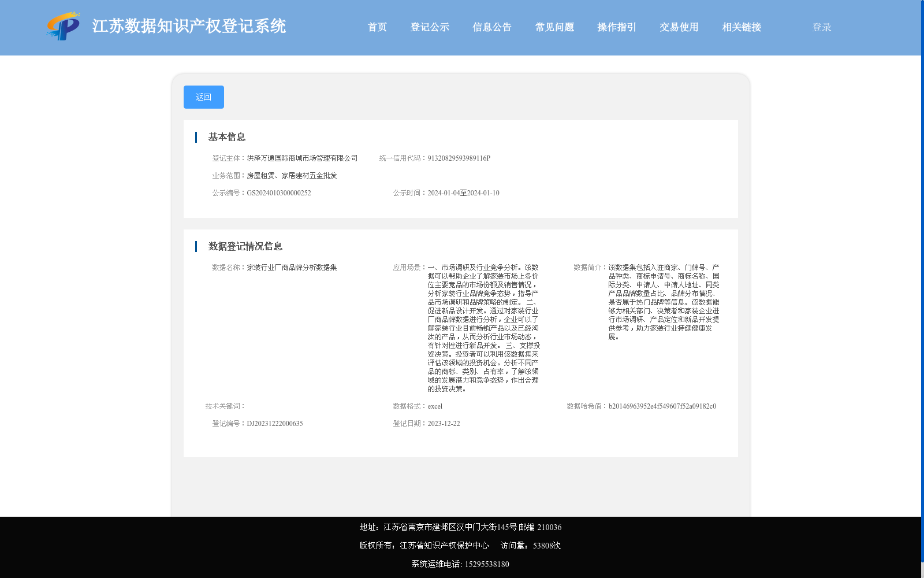Viewport: 924px width, 578px height.
Task: Select registrant name 洪泽万通国际商城市场管理有限公司
Action: 302,158
